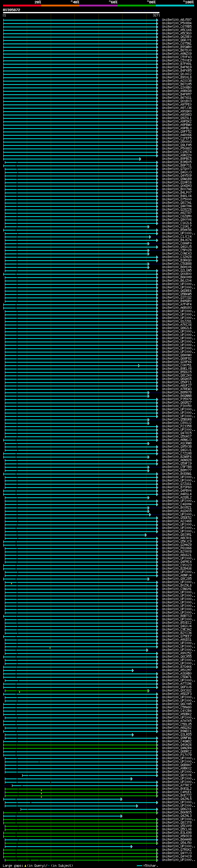The image size is (197, 868).
Task: Click the UniRef100_B5AK56 label
Action: click(x=177, y=230)
